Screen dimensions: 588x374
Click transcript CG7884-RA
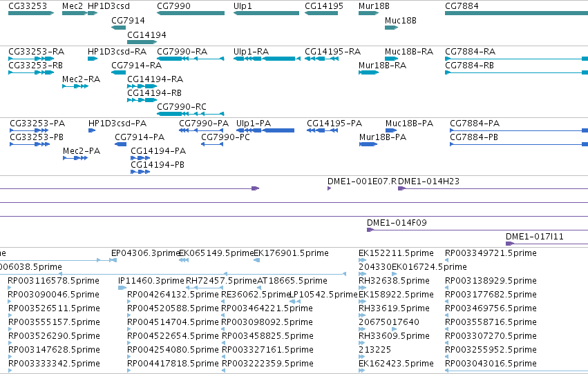pos(471,52)
